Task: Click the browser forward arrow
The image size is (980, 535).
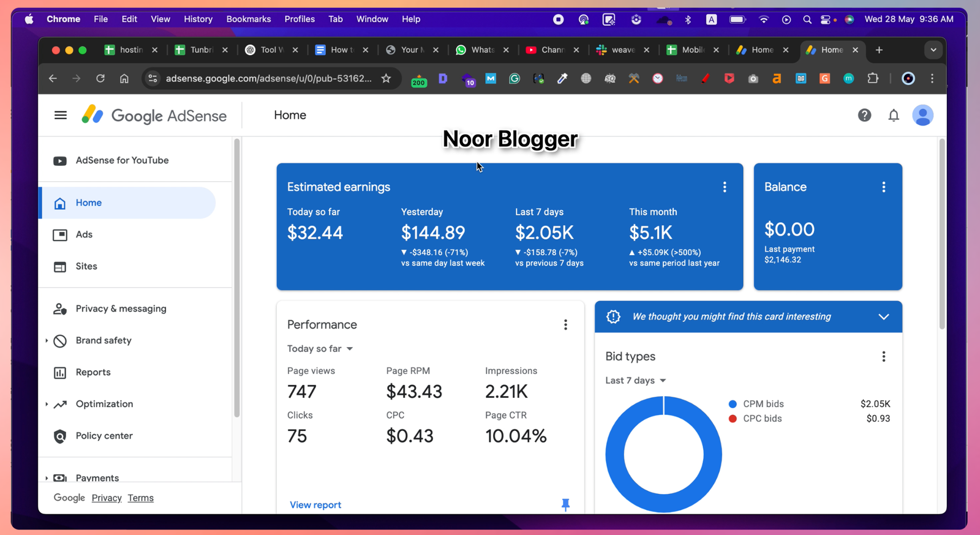Action: [x=76, y=78]
